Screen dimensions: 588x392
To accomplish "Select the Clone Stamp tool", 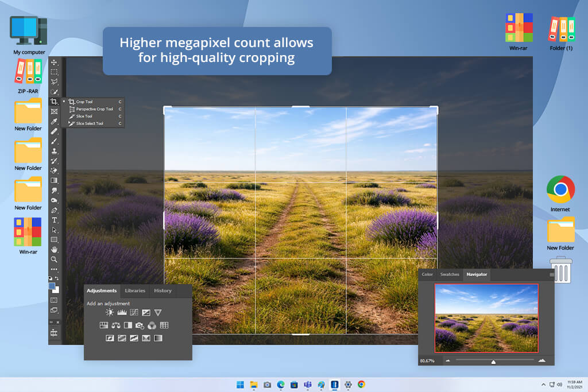I will pos(54,151).
